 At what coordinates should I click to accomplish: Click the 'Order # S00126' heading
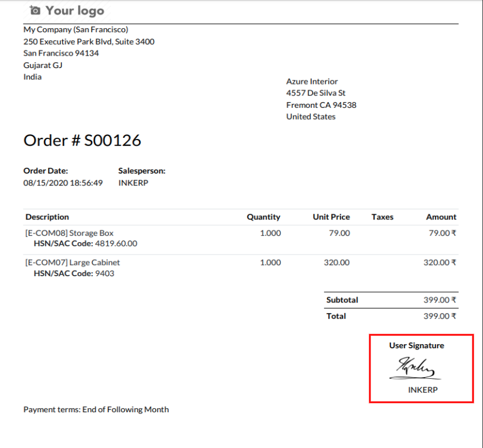click(x=82, y=141)
